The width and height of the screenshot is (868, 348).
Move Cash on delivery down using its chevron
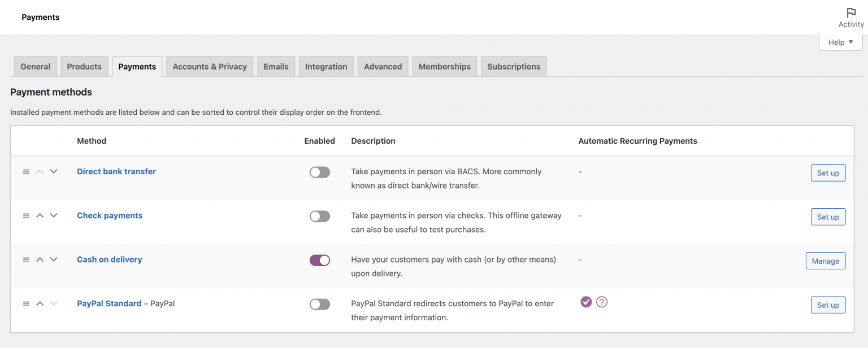click(x=54, y=259)
